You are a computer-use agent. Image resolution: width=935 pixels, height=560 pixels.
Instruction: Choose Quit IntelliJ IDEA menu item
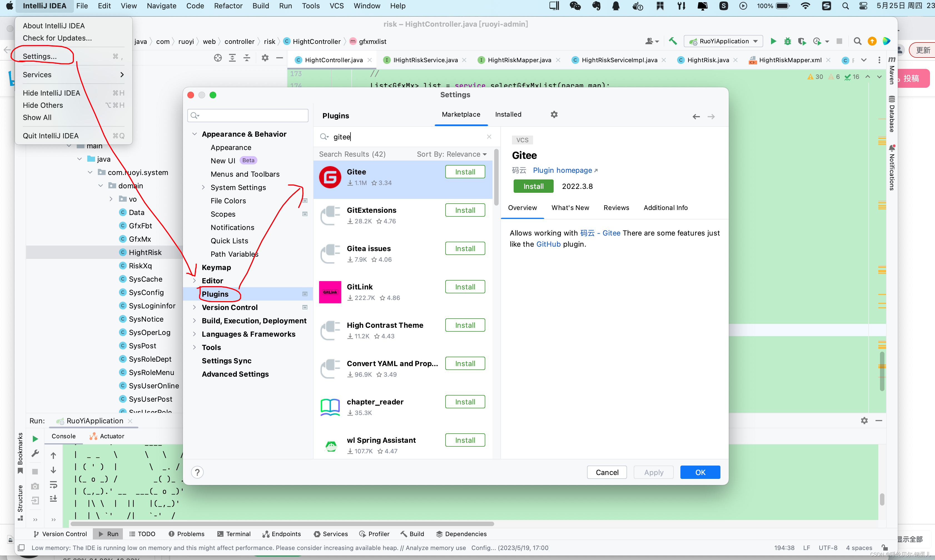click(x=51, y=136)
